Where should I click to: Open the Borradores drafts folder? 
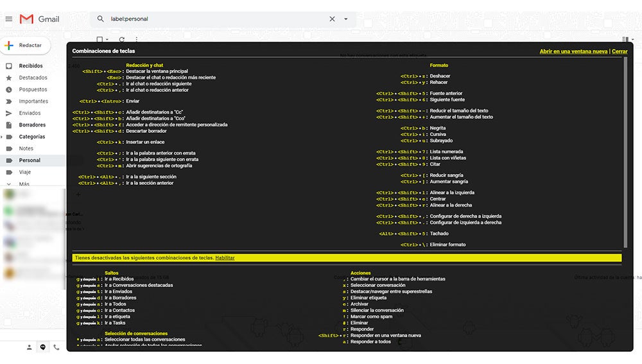32,125
